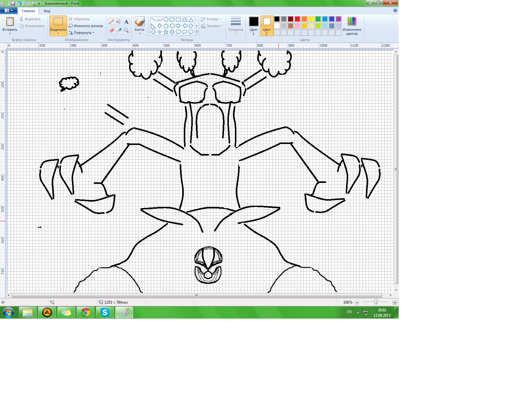Viewport: 532px width, 420px height.
Task: Expand the shapes gallery more arrow
Action: click(x=197, y=32)
